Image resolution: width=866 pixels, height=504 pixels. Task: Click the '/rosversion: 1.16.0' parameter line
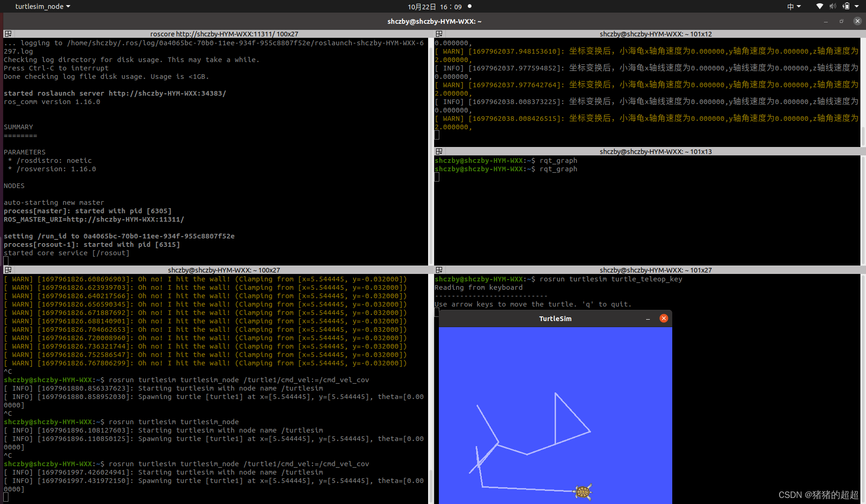(x=52, y=169)
